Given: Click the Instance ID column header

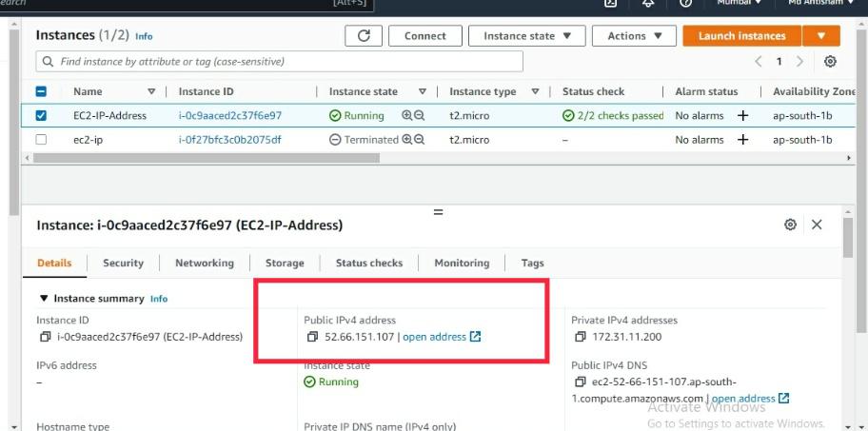Looking at the screenshot, I should coord(206,92).
